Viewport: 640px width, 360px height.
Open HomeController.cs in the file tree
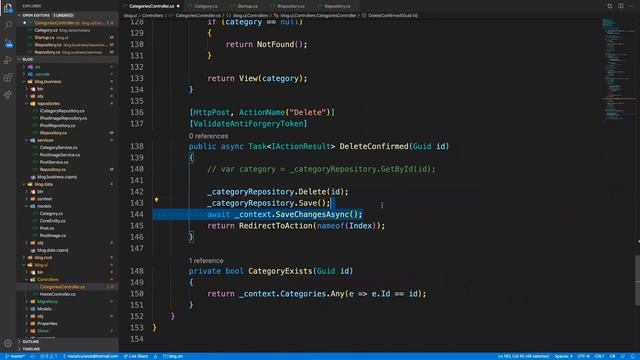point(67,294)
